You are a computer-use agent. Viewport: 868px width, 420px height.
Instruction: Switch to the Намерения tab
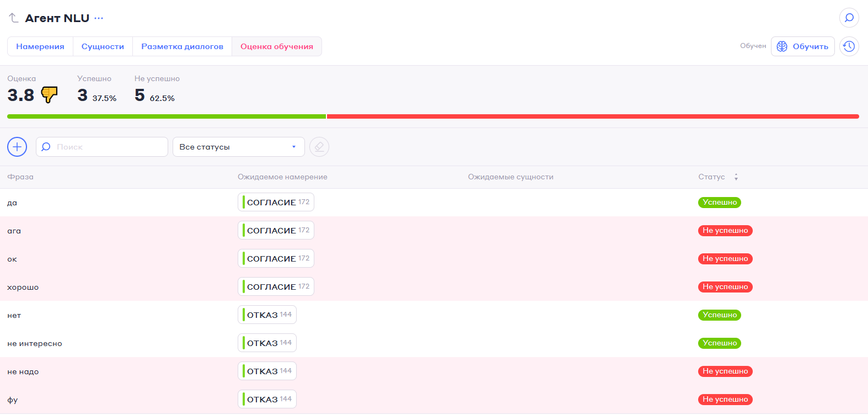click(40, 46)
